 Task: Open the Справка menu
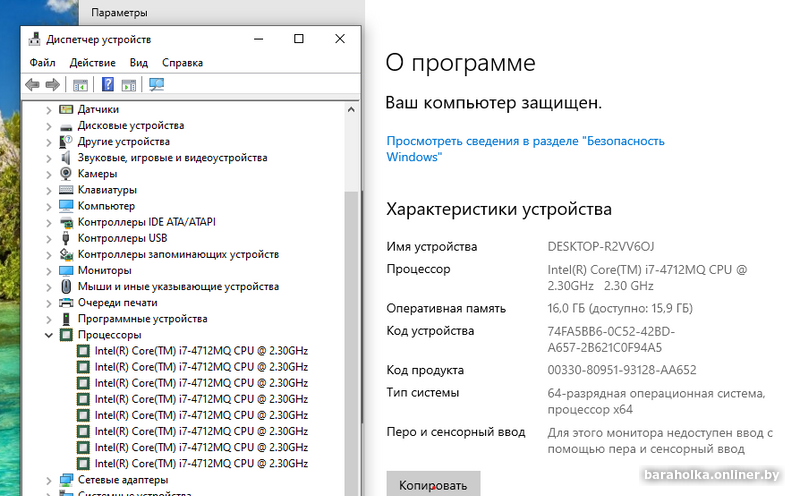pos(182,63)
